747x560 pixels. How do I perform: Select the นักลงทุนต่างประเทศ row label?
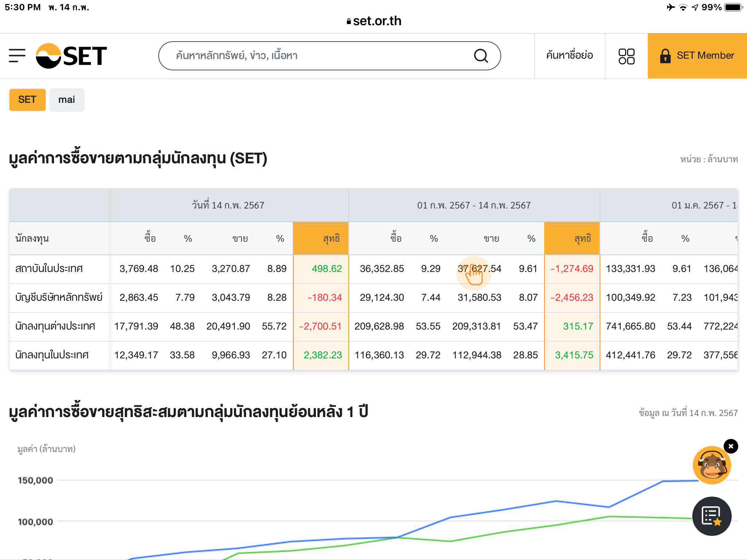pos(55,326)
